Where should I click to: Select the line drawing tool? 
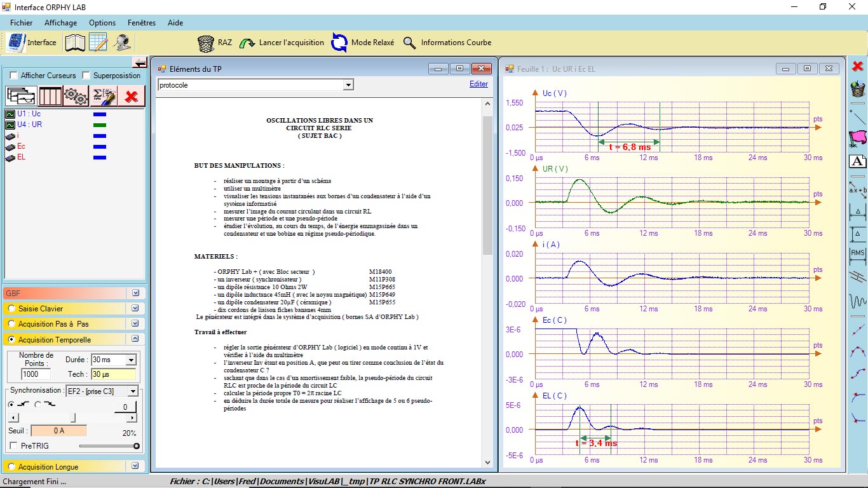858,116
